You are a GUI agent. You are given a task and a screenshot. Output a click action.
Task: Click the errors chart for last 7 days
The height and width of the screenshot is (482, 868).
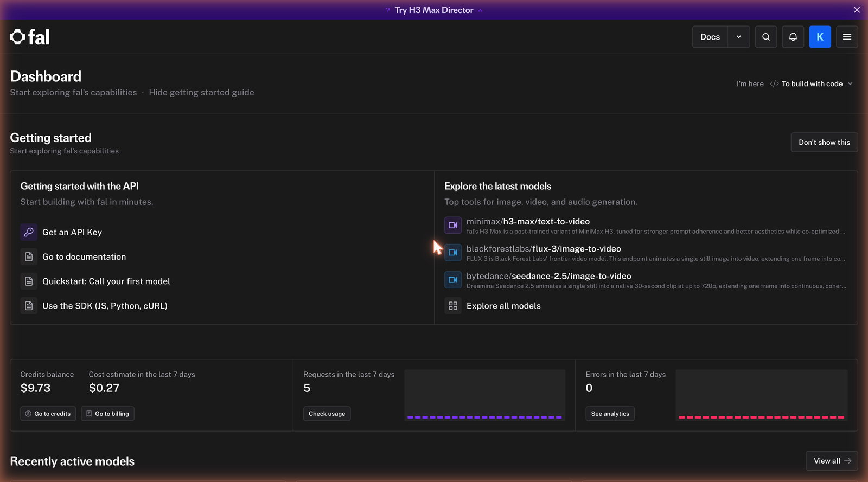pyautogui.click(x=762, y=395)
